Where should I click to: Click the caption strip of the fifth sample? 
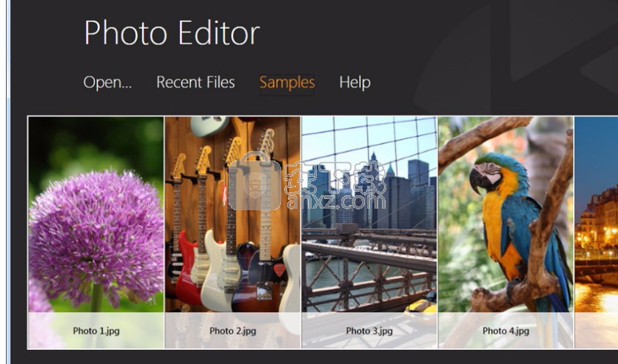[x=597, y=331]
